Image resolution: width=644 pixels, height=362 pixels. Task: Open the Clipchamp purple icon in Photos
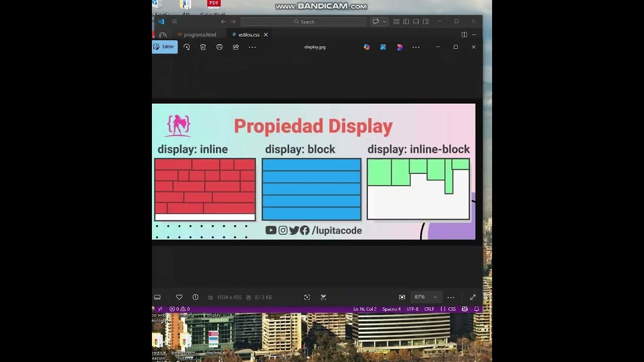point(399,47)
